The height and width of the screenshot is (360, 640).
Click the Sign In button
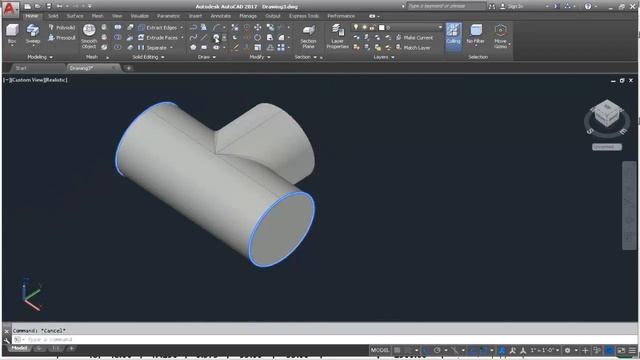(x=512, y=7)
